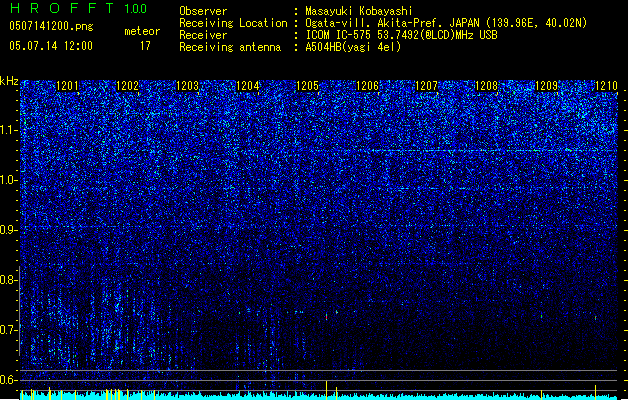This screenshot has width=629, height=400.
Task: Select the filename 0507141200.png
Action: click(x=51, y=26)
